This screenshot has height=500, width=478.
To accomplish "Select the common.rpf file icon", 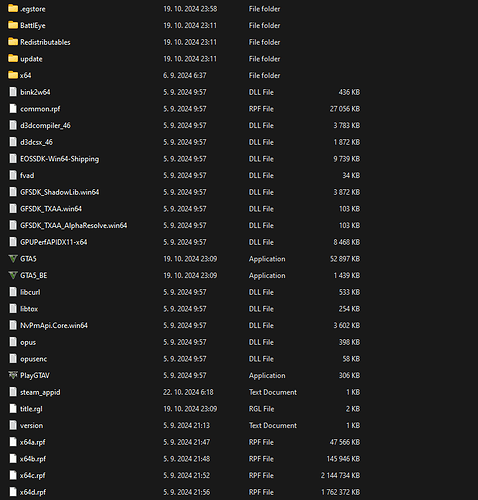I will pyautogui.click(x=13, y=109).
